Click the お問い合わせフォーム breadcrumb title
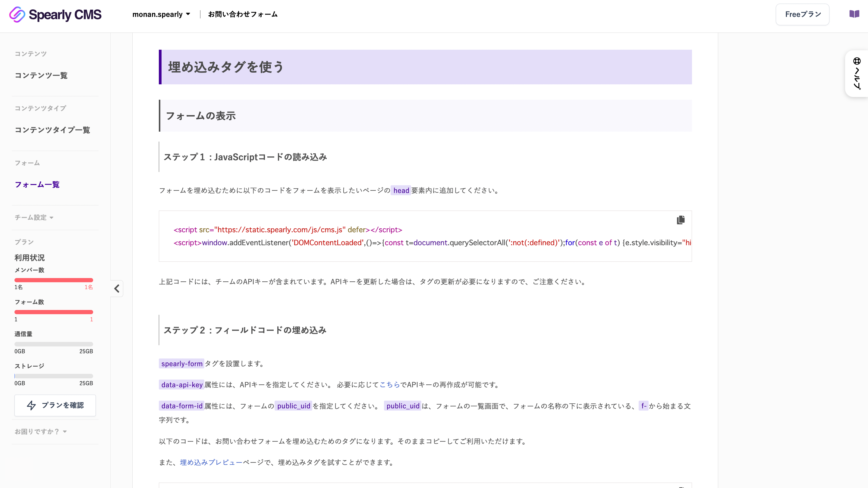The width and height of the screenshot is (868, 488). 243,14
